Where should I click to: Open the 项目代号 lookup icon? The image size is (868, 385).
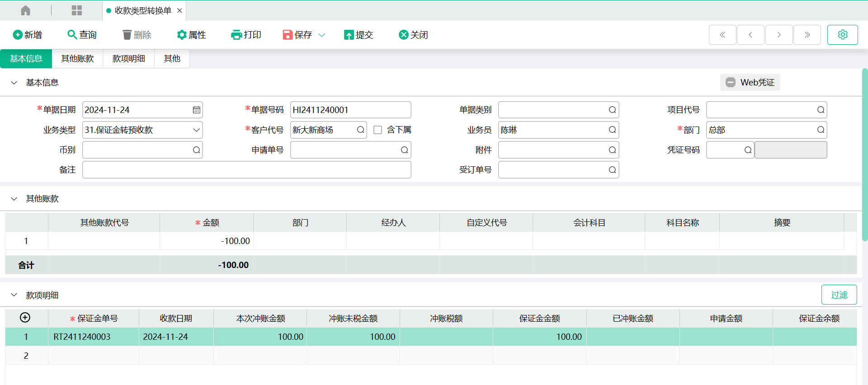(821, 110)
